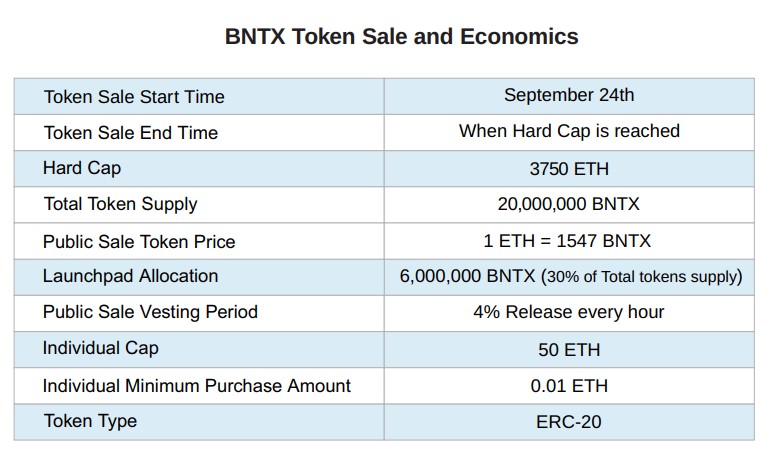Viewport: 772px width, 474px height.
Task: Select the Launchpad Allocation label
Action: pos(130,276)
